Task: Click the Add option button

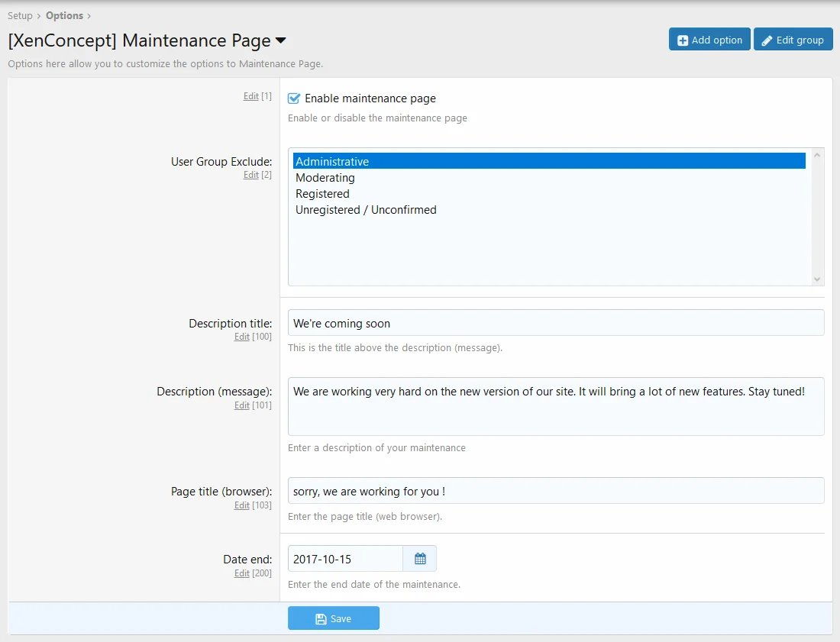Action: [709, 40]
